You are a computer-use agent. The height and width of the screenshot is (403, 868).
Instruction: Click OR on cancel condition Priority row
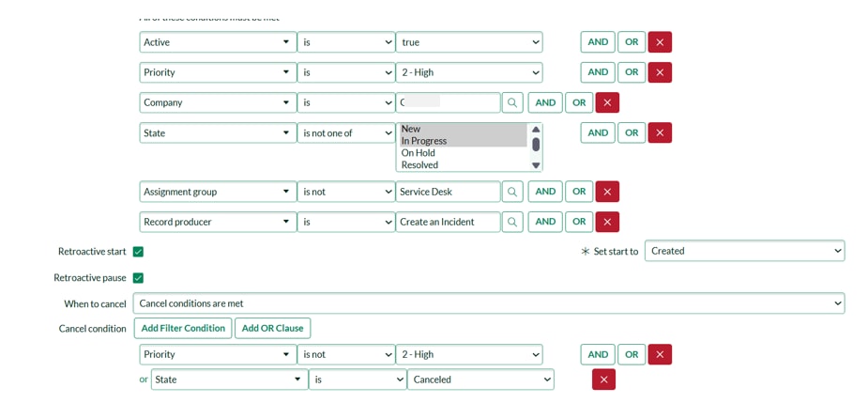point(632,355)
